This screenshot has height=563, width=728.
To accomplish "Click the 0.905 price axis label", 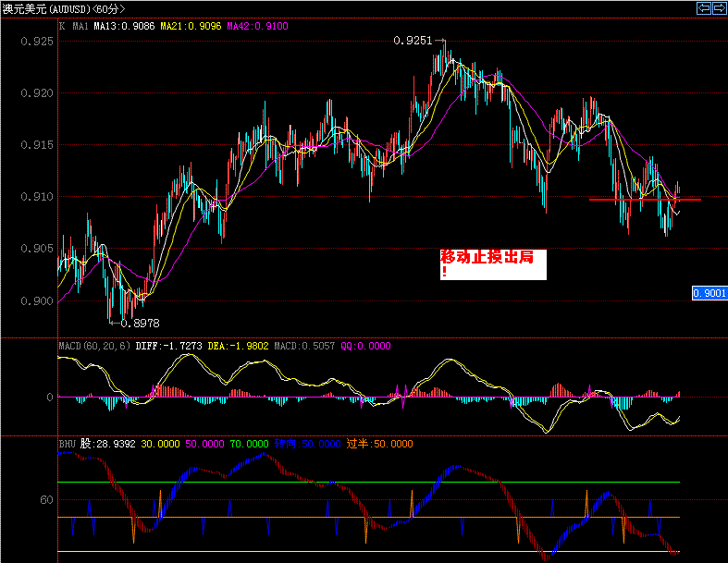I will point(37,249).
